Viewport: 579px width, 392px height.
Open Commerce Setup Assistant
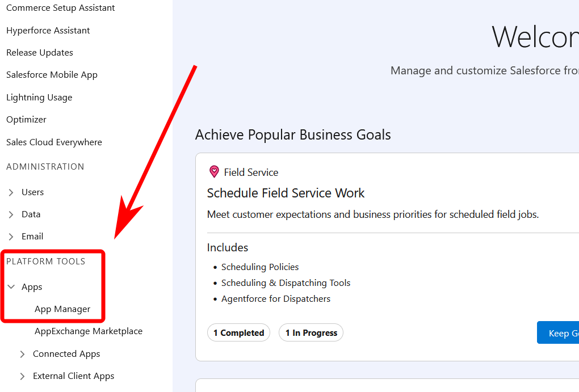tap(60, 8)
